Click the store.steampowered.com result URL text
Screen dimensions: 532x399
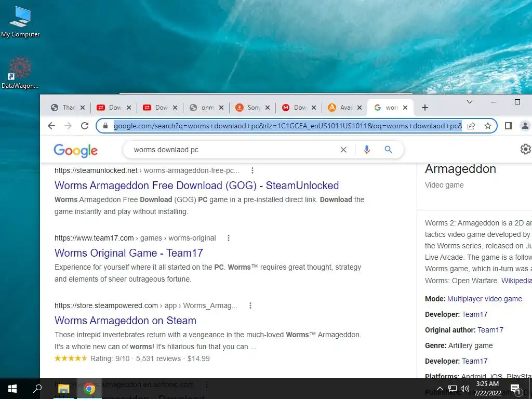[x=146, y=305]
